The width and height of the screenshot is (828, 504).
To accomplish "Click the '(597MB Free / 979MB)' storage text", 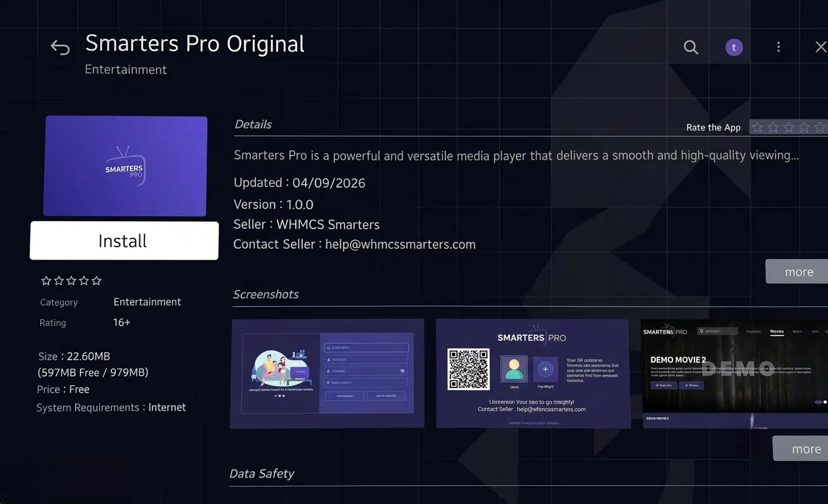I will click(x=93, y=372).
